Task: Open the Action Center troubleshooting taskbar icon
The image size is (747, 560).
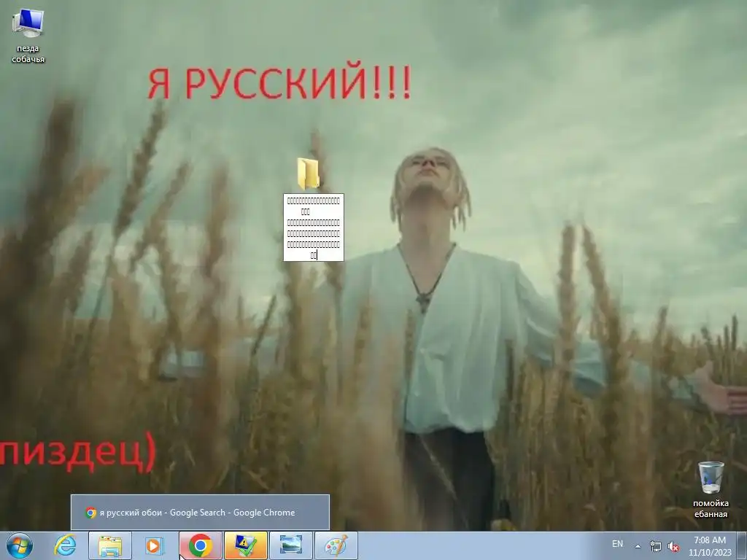Action: tap(245, 545)
